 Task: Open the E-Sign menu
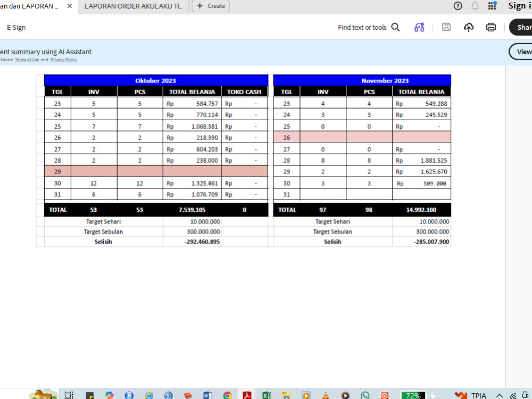(x=16, y=28)
